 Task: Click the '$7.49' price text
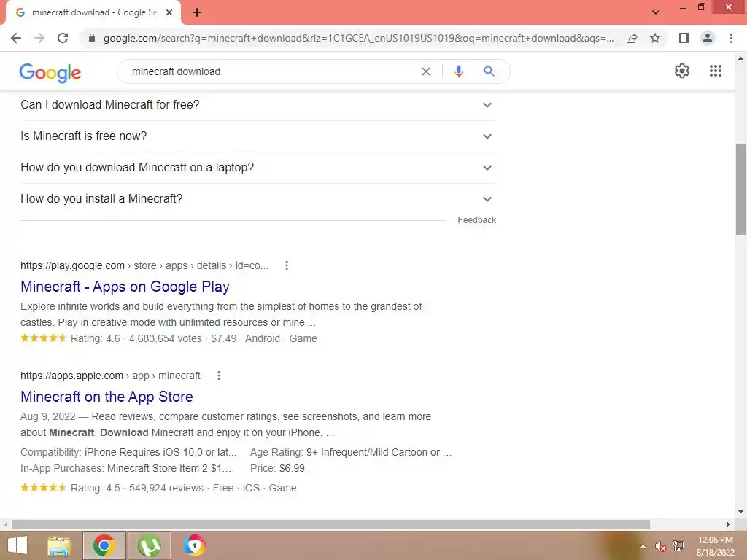coord(224,338)
